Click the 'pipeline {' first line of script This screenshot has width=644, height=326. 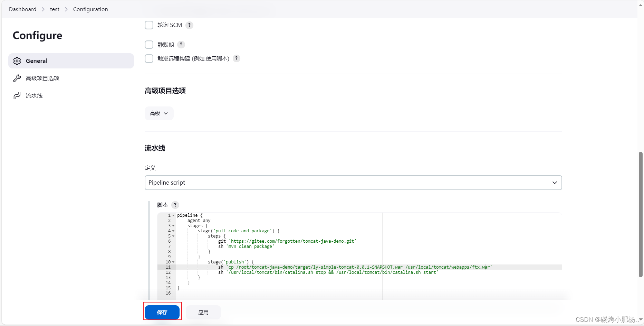click(190, 215)
